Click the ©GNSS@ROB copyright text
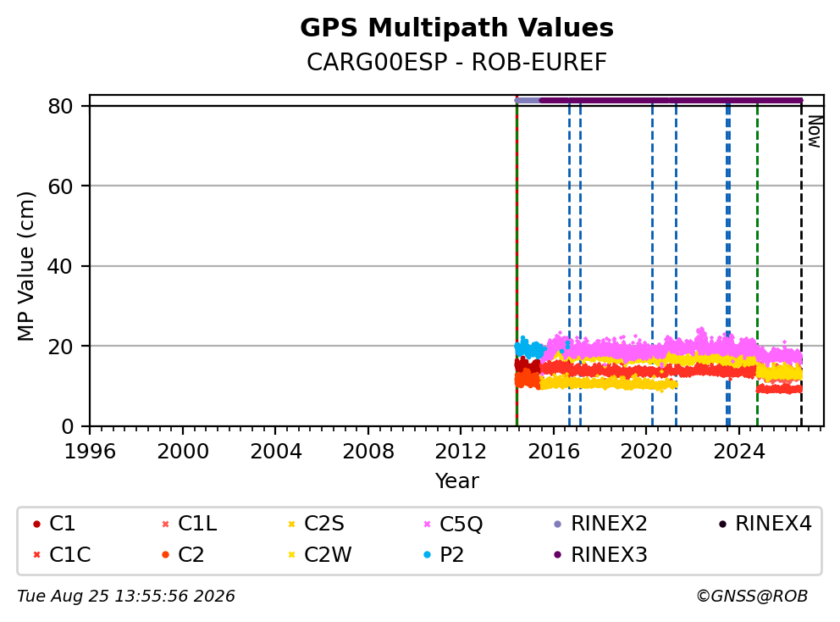Screen dimensions: 840x622 [752, 597]
